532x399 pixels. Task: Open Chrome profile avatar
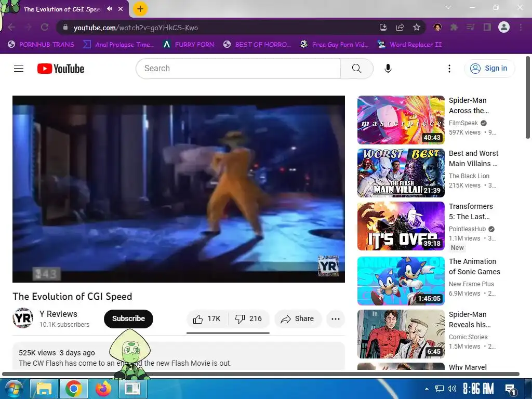pos(504,27)
